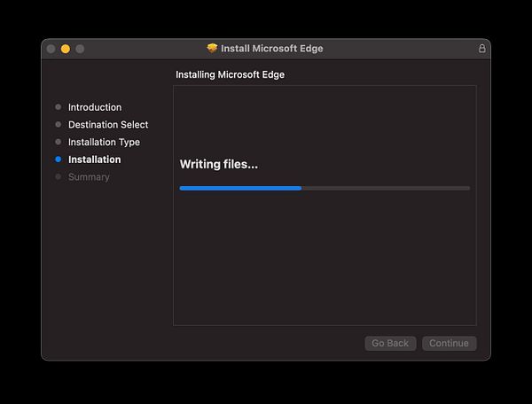The height and width of the screenshot is (404, 532).
Task: Click the Summary step bullet
Action: click(x=58, y=176)
